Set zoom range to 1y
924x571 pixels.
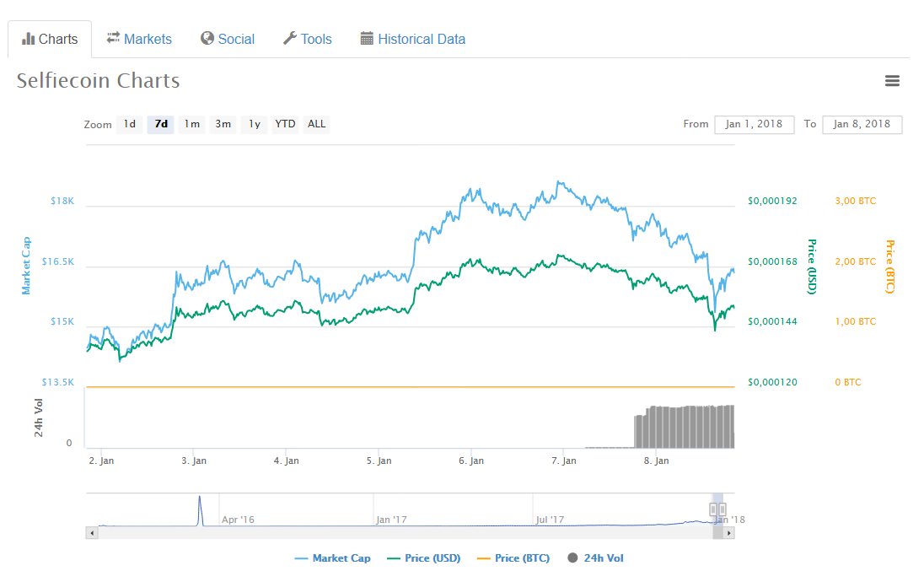click(254, 124)
